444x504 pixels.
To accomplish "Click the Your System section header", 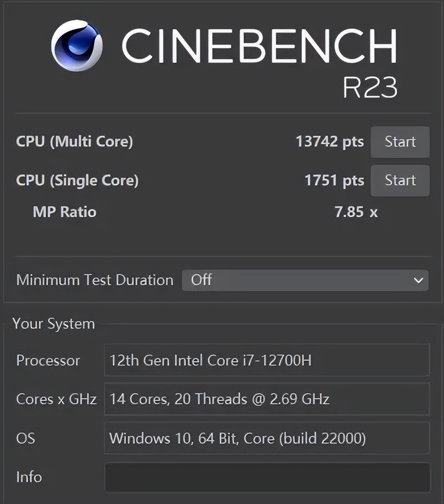I will tap(54, 324).
